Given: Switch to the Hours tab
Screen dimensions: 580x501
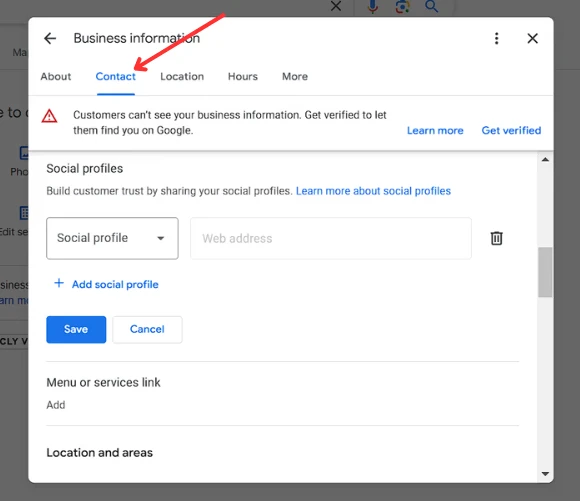Looking at the screenshot, I should (243, 77).
